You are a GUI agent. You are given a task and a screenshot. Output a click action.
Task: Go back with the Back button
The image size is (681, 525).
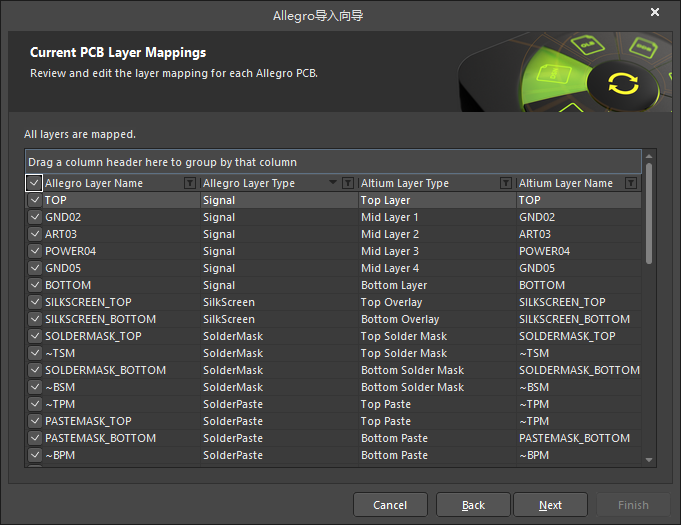pos(473,505)
